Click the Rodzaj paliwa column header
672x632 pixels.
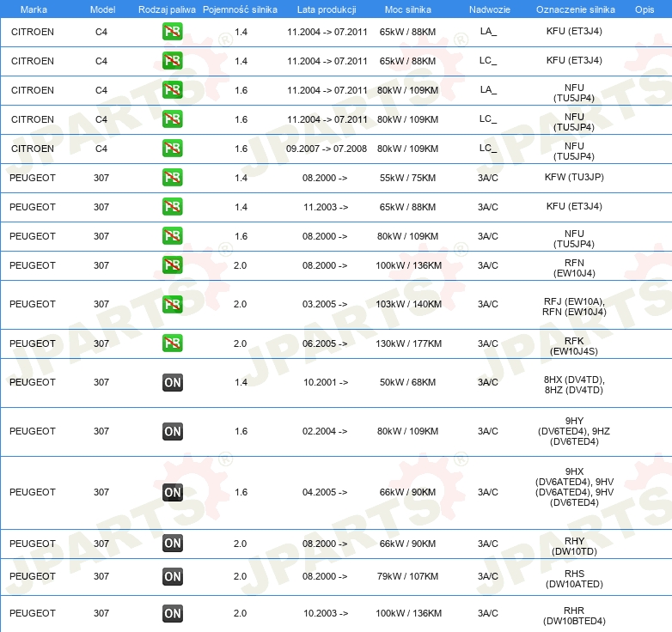tap(167, 9)
